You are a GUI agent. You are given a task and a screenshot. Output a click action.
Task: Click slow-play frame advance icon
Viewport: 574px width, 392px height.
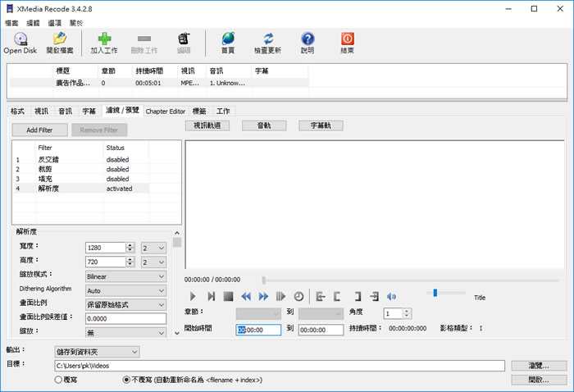coord(280,296)
